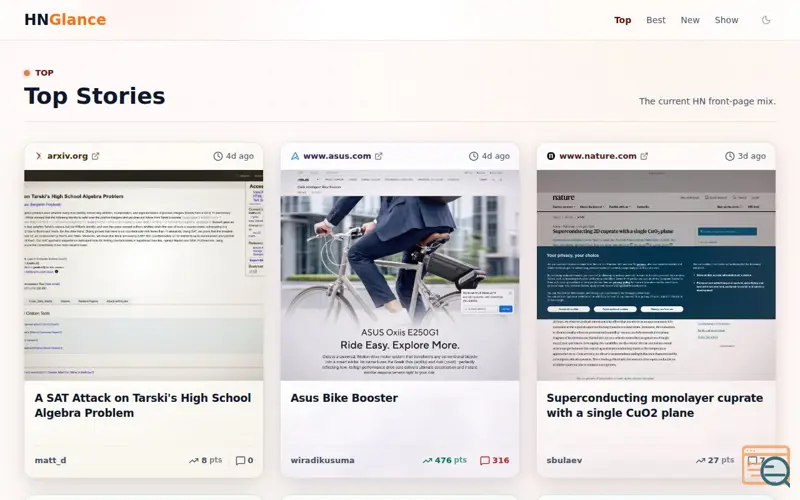
Task: Click the '4d ago' timestamp on arxiv card
Action: click(x=240, y=156)
